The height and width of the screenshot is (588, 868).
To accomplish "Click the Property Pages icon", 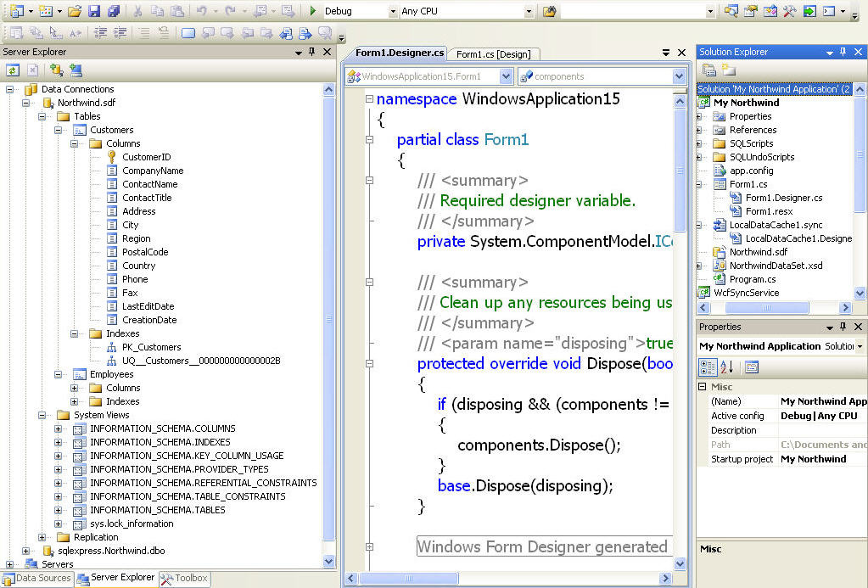I will point(752,367).
